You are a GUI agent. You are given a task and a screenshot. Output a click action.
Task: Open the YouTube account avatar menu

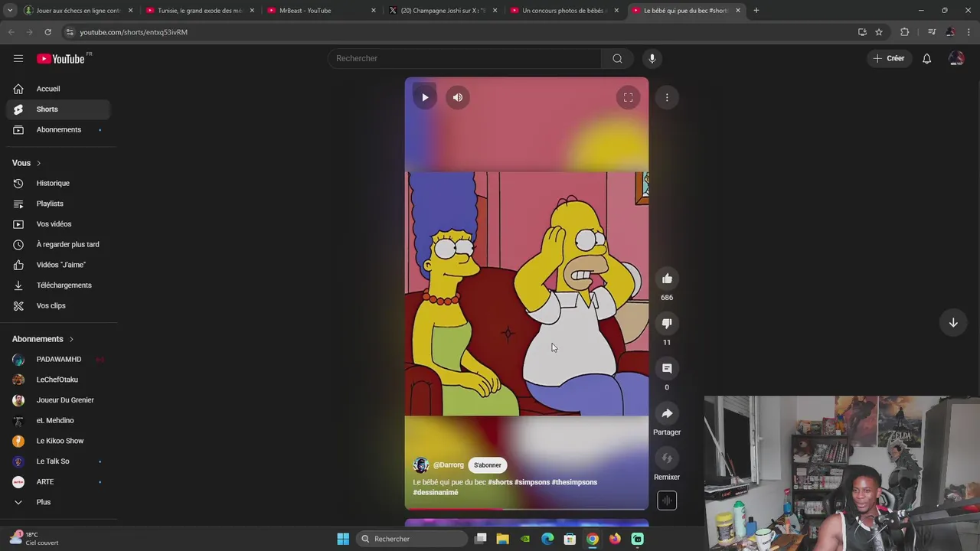956,58
